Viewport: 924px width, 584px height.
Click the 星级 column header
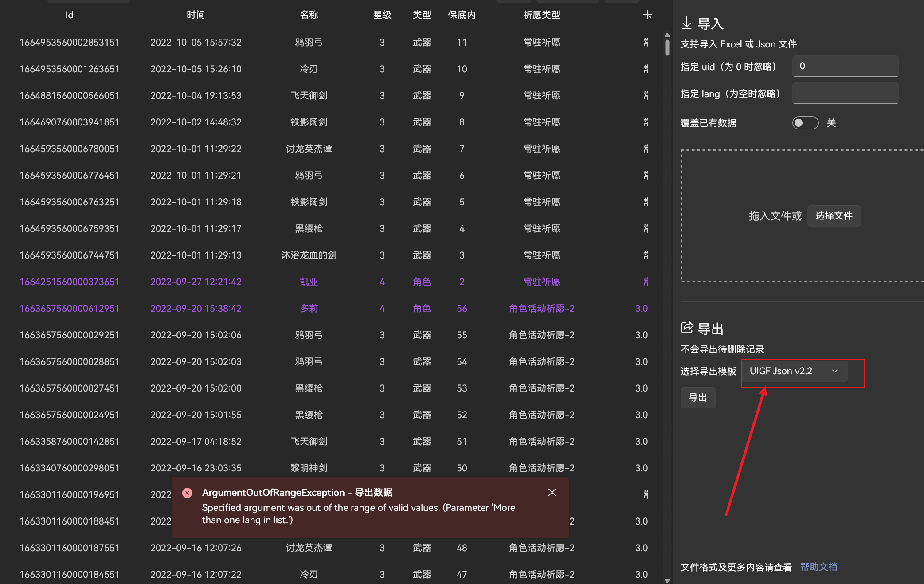point(382,15)
